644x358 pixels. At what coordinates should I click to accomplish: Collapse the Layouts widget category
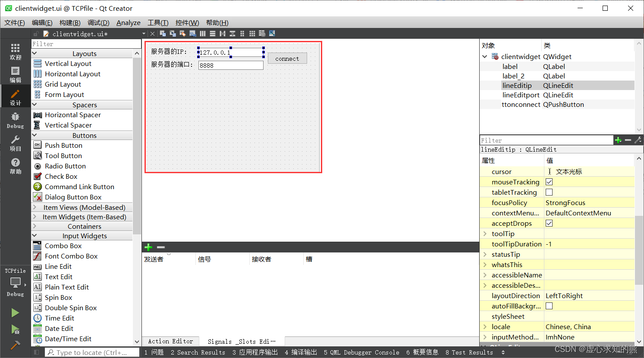tap(35, 53)
